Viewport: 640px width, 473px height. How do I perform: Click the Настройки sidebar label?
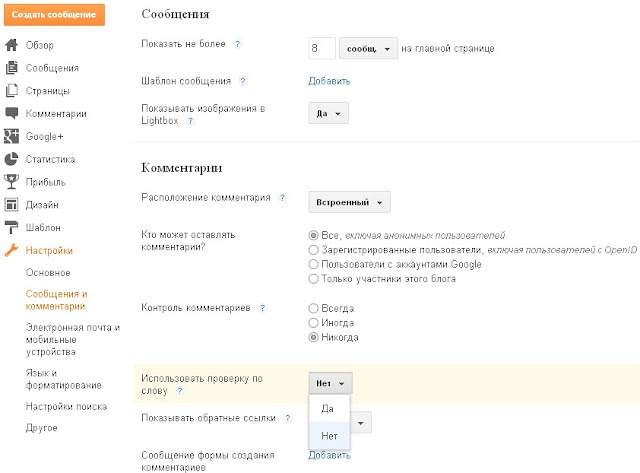[x=49, y=251]
